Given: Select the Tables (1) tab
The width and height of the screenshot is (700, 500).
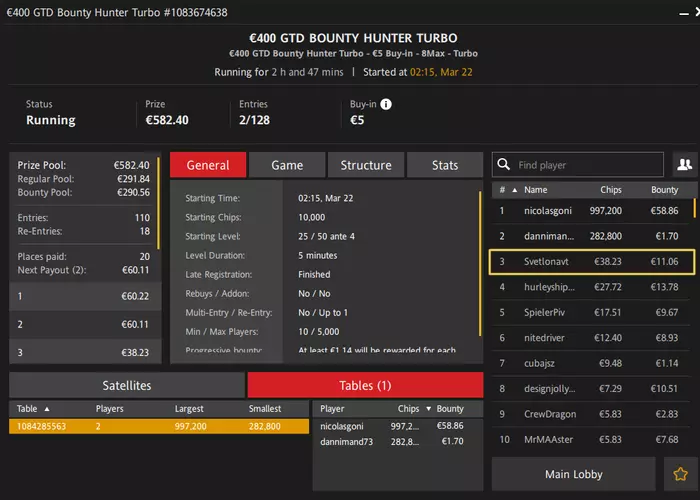Looking at the screenshot, I should coord(365,385).
